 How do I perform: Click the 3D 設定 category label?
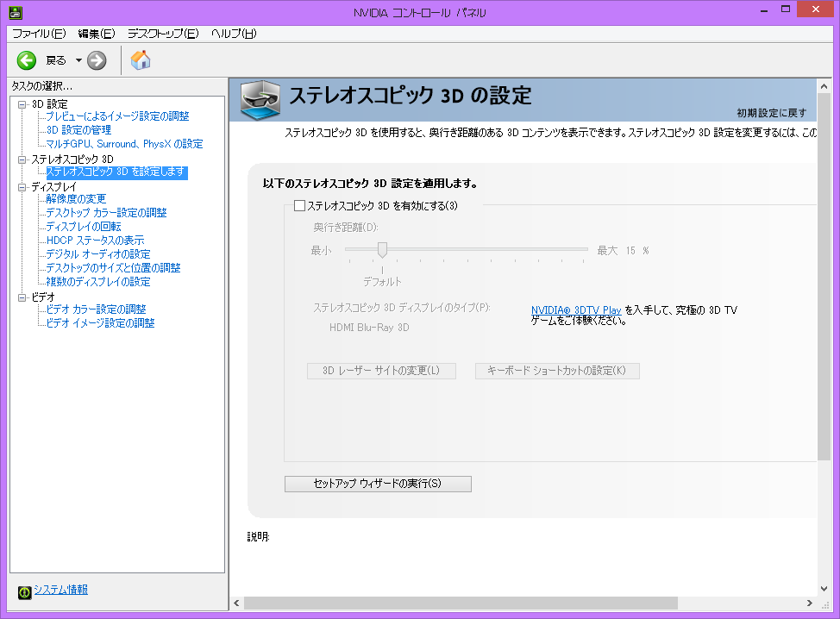point(50,104)
